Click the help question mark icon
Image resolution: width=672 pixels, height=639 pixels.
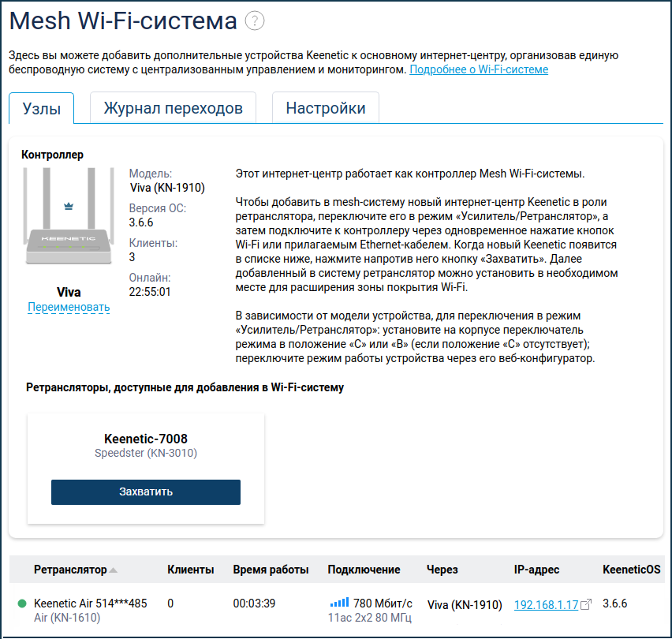[255, 21]
